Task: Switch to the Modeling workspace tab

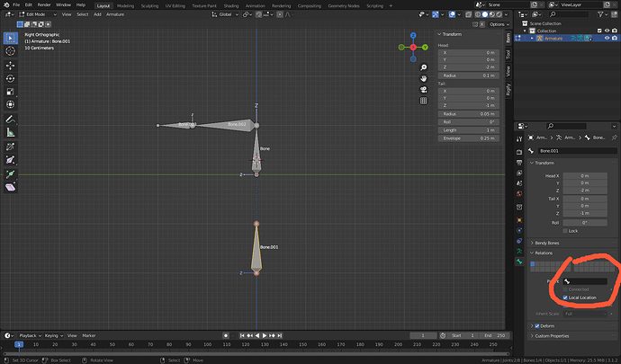Action: click(x=125, y=5)
